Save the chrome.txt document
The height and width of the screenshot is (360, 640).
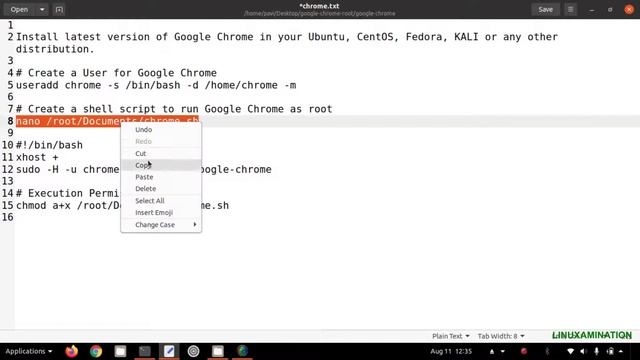(x=545, y=9)
